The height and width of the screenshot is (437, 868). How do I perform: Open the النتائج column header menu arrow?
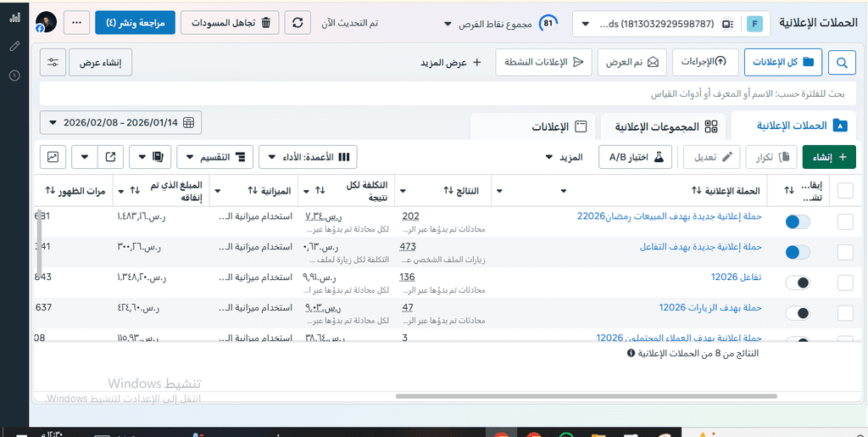(x=403, y=191)
